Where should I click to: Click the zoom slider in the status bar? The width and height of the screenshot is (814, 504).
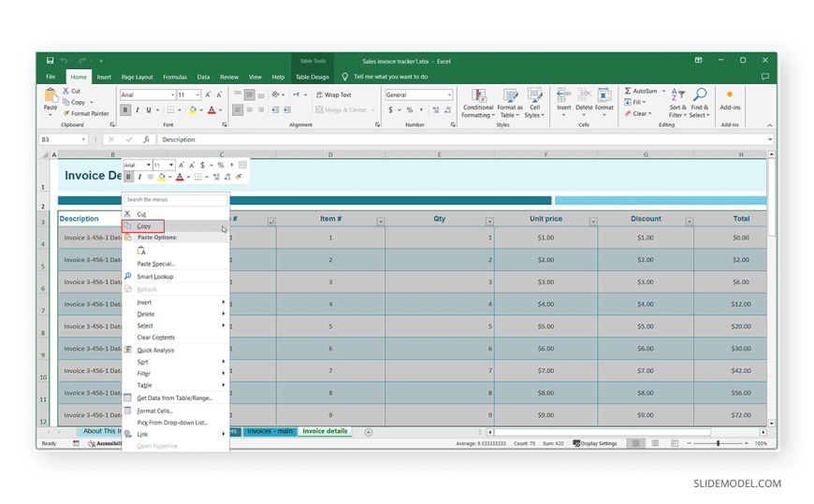tap(718, 444)
